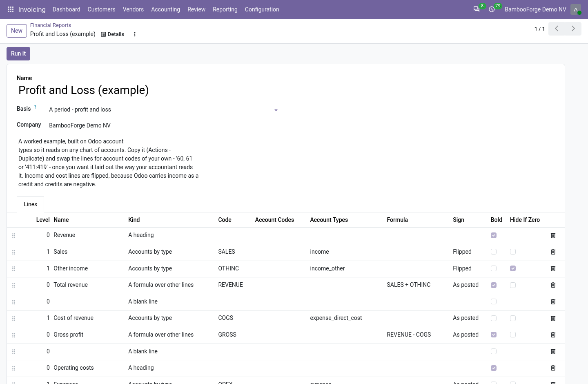
Task: Delete the Revenue line
Action: click(553, 235)
